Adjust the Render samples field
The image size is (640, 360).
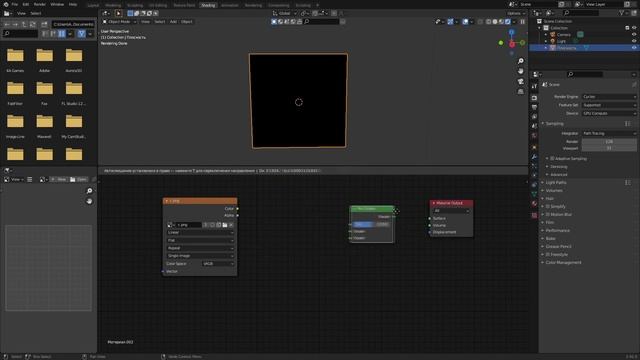click(x=609, y=142)
